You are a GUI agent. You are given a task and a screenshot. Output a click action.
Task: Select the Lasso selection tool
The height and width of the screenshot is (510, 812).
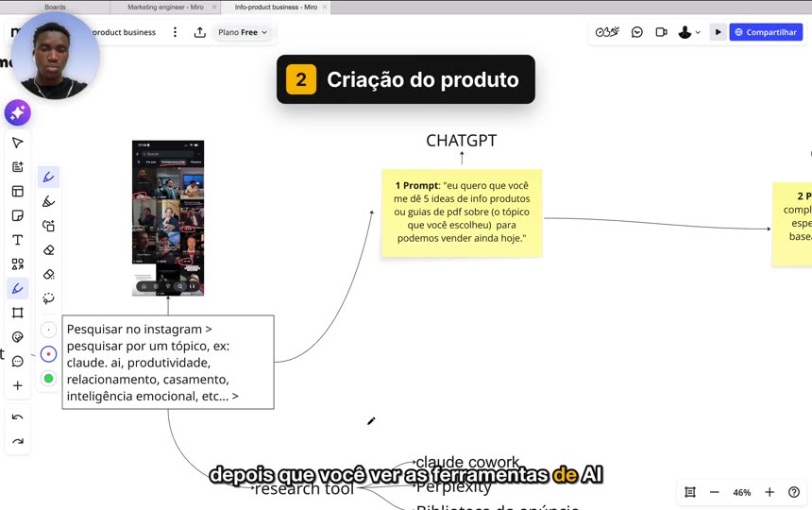pos(49,298)
